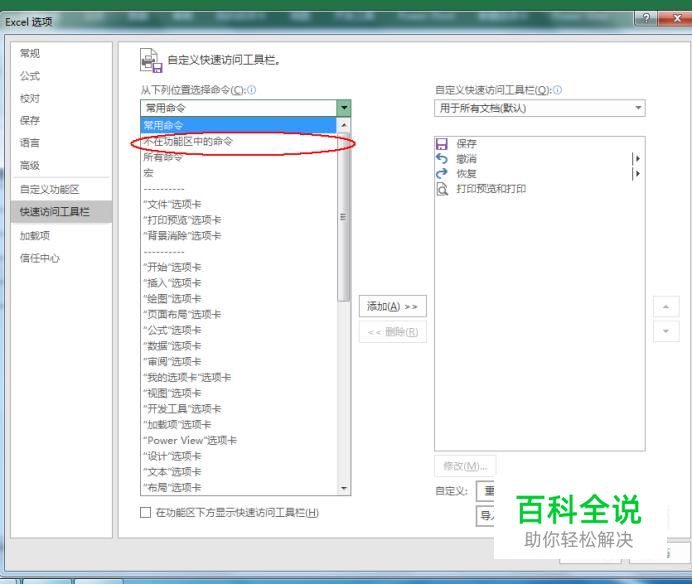
Task: Choose 常用命令 in dropdown list
Action: (x=239, y=125)
